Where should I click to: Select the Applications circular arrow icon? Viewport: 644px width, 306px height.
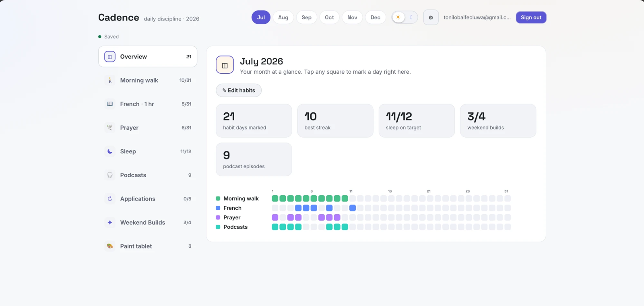[110, 199]
